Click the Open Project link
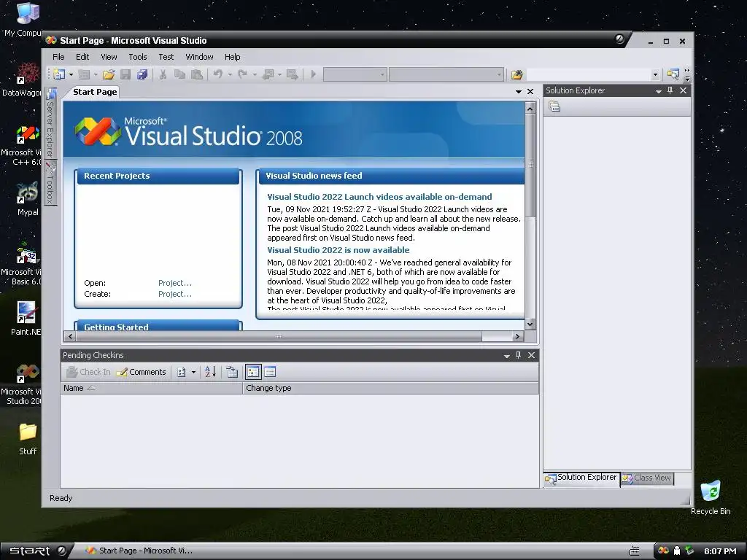 coord(175,283)
